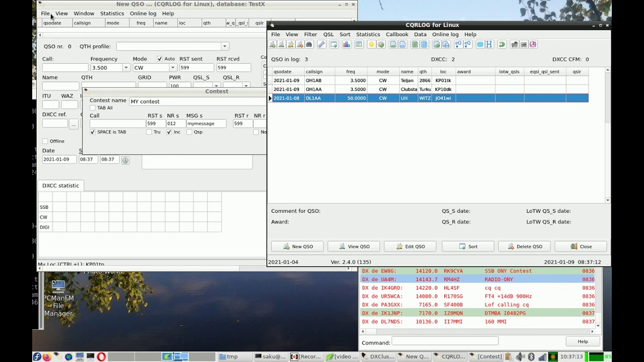Click the network signal icon in system tray
The height and width of the screenshot is (362, 644).
pos(542,357)
